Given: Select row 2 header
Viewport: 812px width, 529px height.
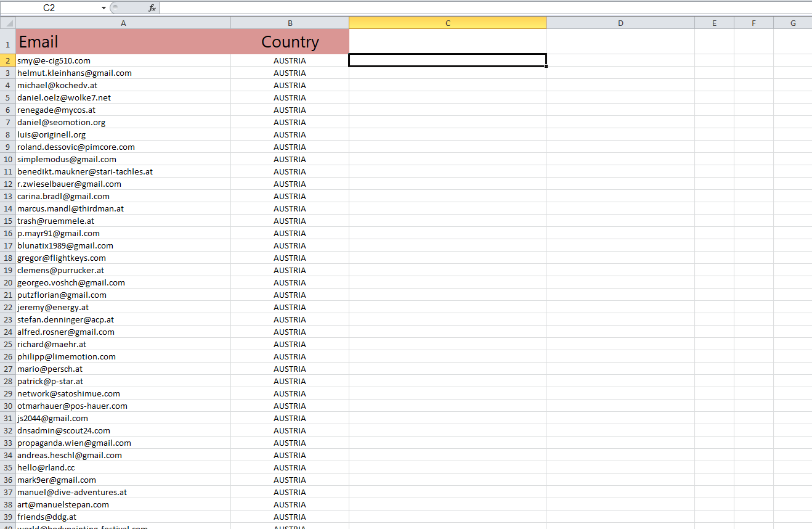Looking at the screenshot, I should (x=7, y=60).
